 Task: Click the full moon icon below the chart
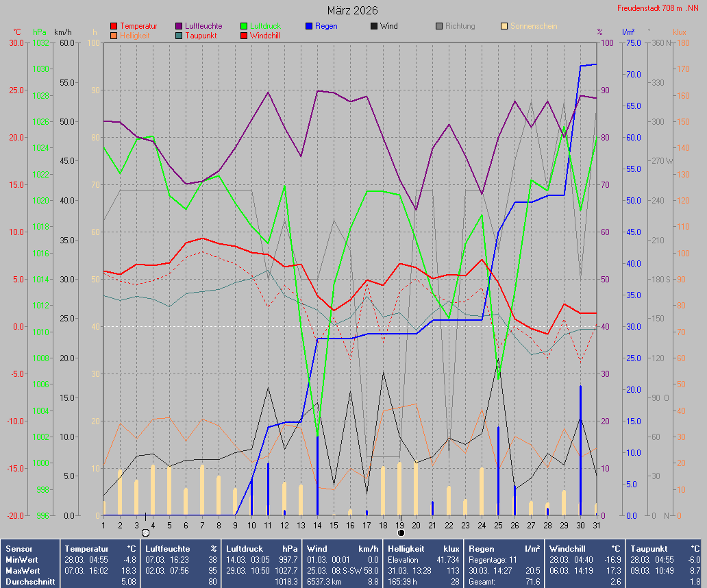point(145,532)
